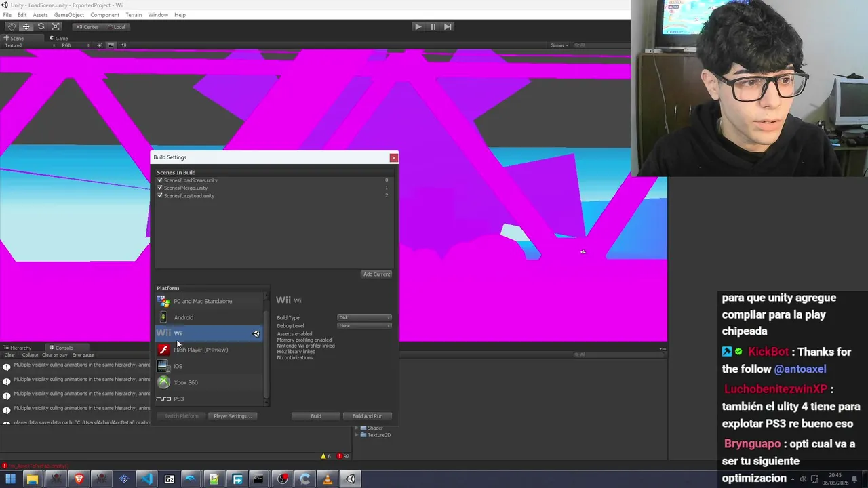Screen dimensions: 868x488
Task: Open the Windows Start menu
Action: (x=10, y=479)
